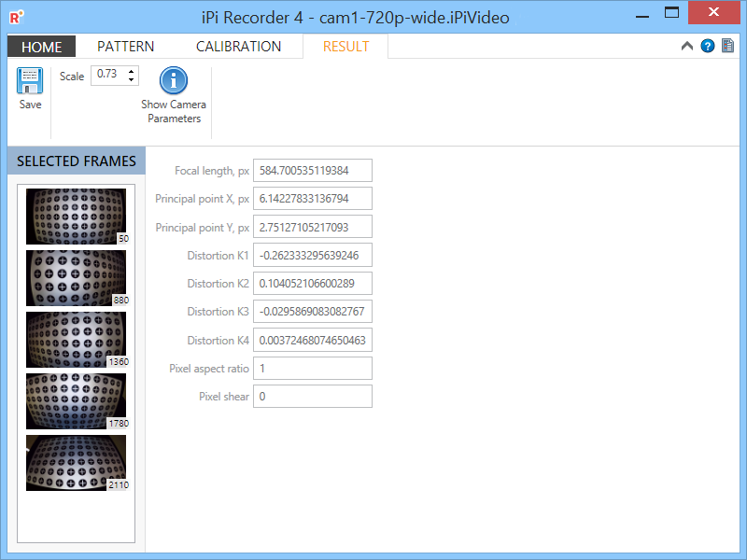The height and width of the screenshot is (560, 747).
Task: Open the HOME tab
Action: [41, 47]
